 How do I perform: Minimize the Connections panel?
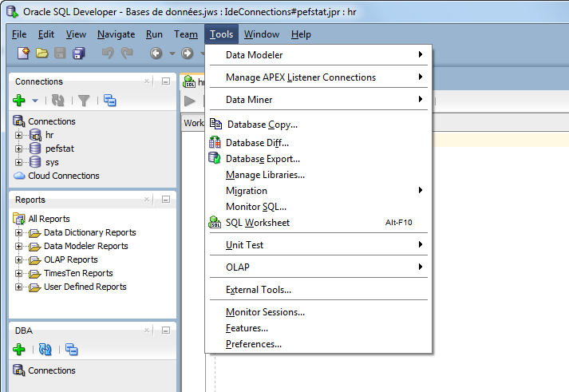click(166, 81)
